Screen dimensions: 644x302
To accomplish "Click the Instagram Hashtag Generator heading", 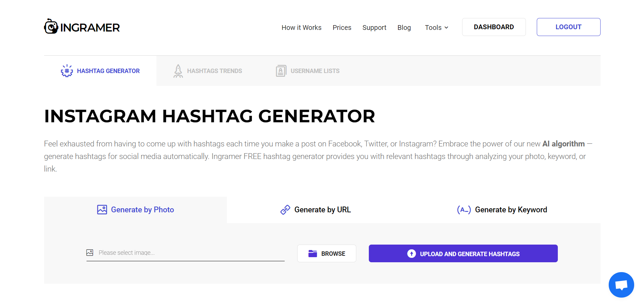I will [210, 116].
